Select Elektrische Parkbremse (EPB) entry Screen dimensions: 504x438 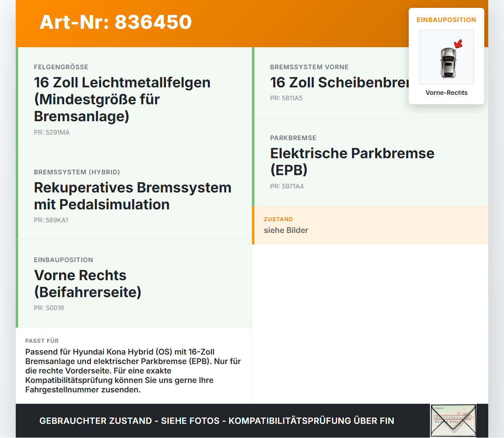coord(370,162)
